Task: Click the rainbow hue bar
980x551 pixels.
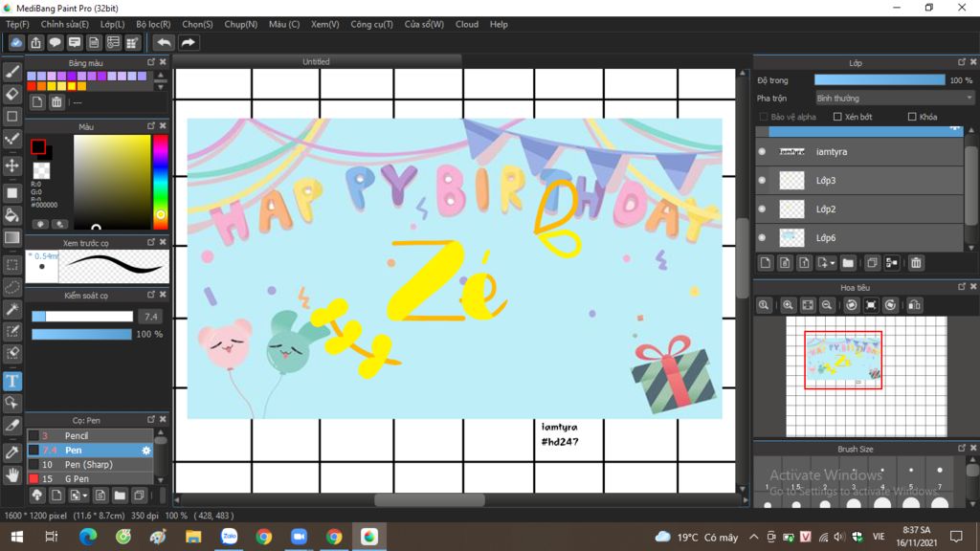Action: coord(160,182)
